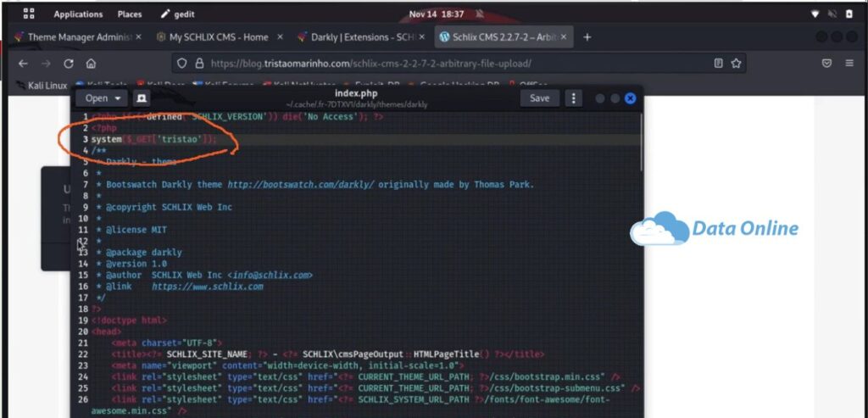Close the Theme Manager Administration tab
The height and width of the screenshot is (418, 868).
click(x=138, y=37)
